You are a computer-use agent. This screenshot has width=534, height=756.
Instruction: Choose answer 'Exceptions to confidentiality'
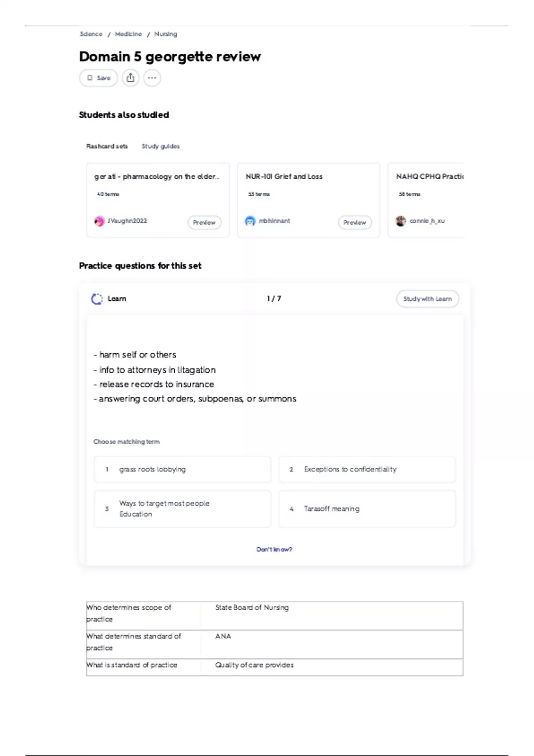click(x=367, y=469)
